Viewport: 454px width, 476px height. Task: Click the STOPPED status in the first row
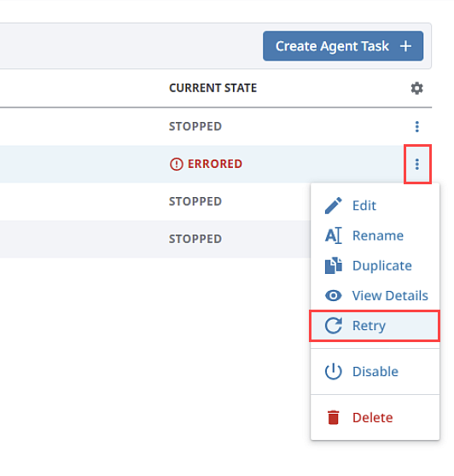tap(195, 126)
